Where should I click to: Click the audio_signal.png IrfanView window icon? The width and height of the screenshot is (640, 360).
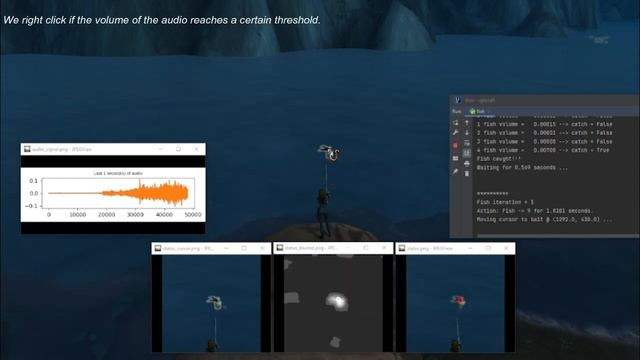(x=27, y=149)
